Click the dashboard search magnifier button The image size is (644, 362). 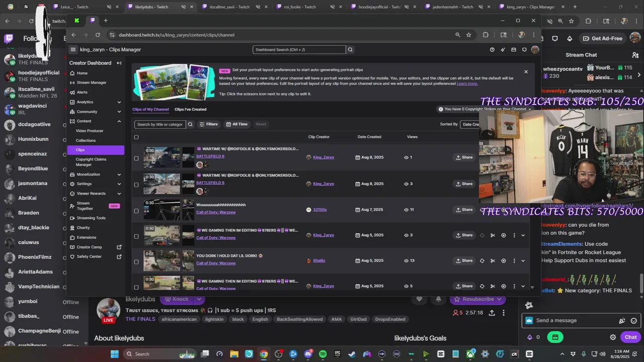[350, 49]
